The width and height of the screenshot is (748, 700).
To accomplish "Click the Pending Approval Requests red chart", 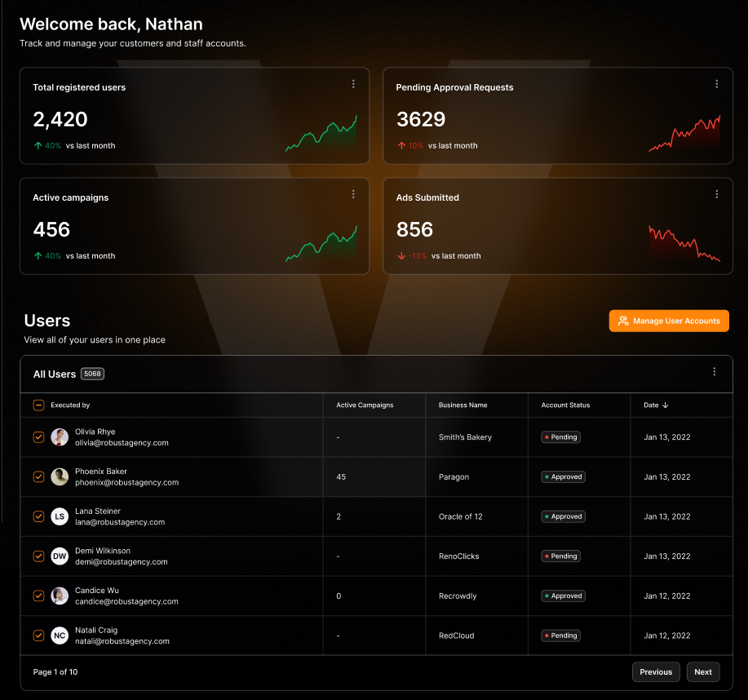I will (x=684, y=133).
